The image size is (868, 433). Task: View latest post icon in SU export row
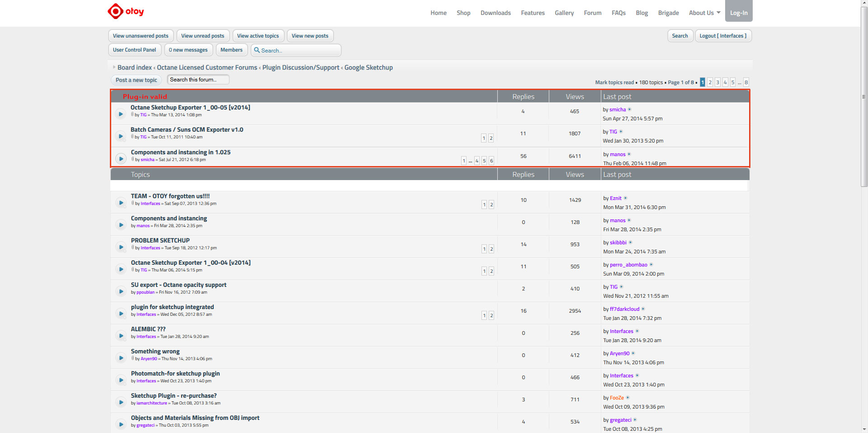(622, 287)
